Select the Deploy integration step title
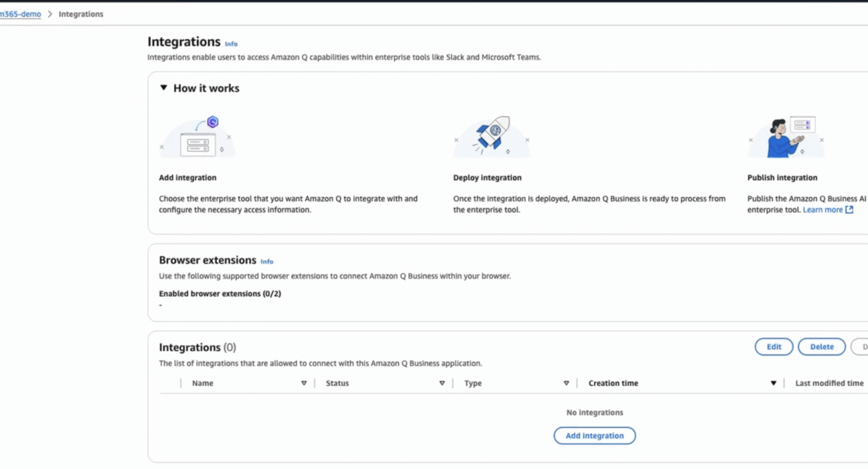868x469 pixels. click(488, 178)
